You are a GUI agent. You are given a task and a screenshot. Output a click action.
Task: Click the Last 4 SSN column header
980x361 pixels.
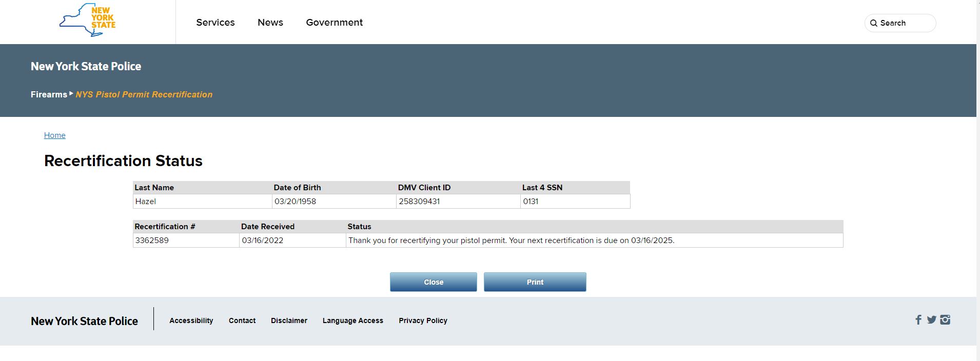click(542, 188)
